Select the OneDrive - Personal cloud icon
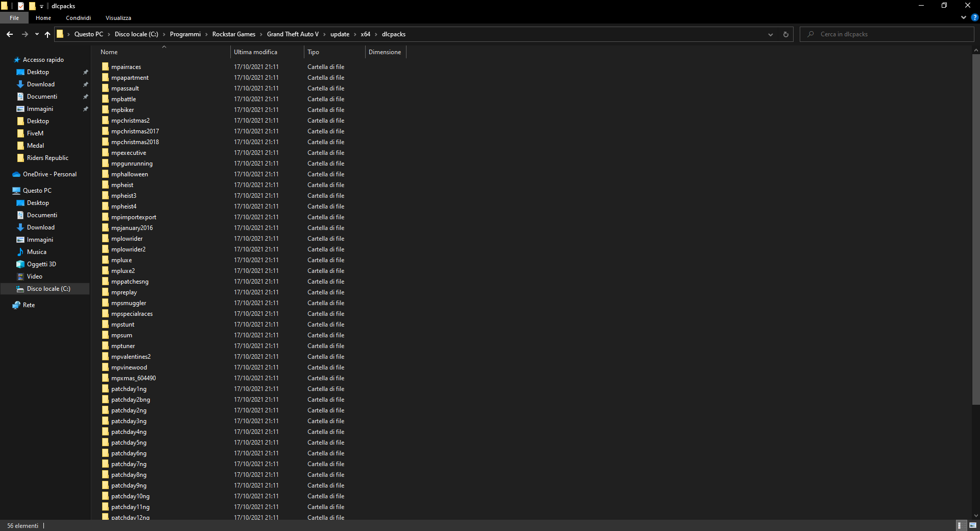Viewport: 980px width, 531px height. coord(16,174)
